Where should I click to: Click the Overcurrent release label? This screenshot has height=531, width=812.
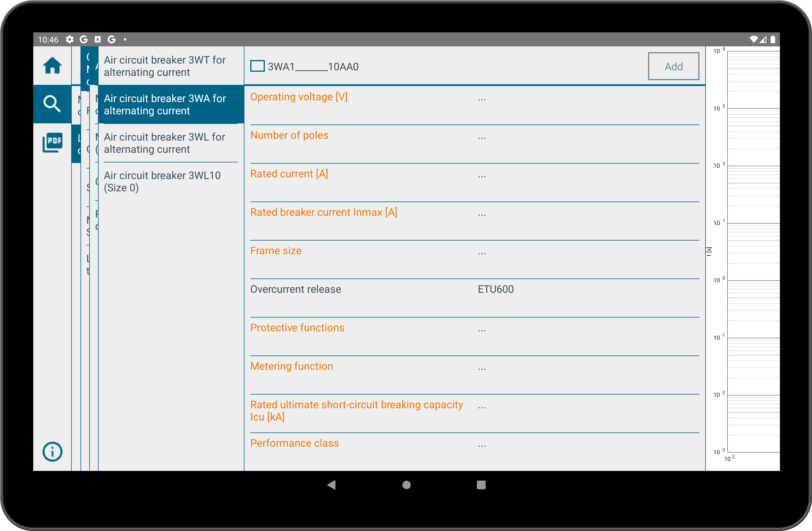(295, 289)
